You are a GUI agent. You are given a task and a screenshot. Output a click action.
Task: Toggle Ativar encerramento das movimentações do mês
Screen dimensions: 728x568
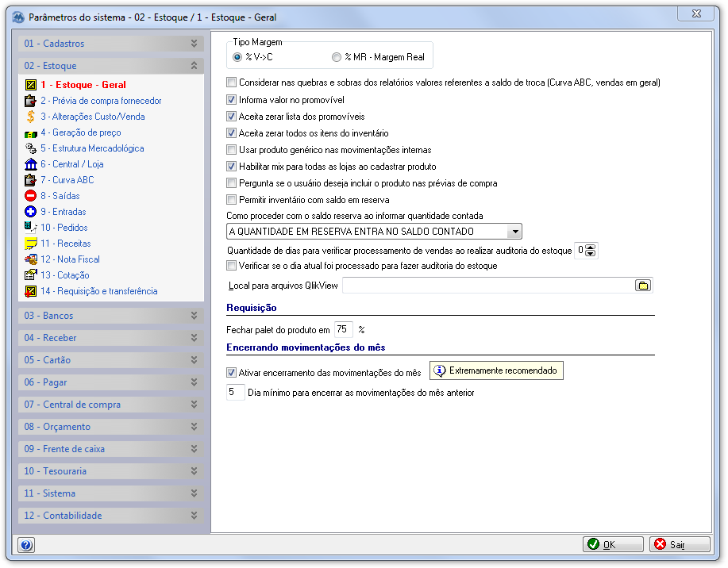tap(231, 373)
